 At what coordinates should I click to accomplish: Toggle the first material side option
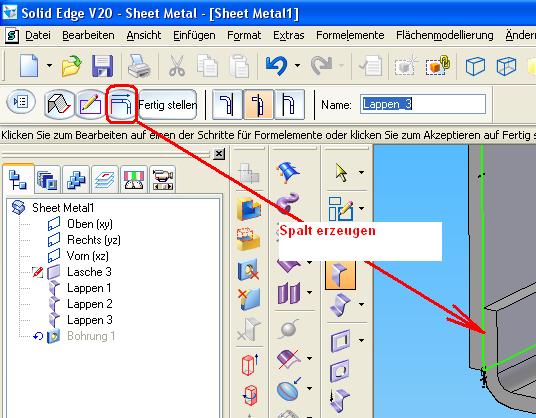pos(227,104)
